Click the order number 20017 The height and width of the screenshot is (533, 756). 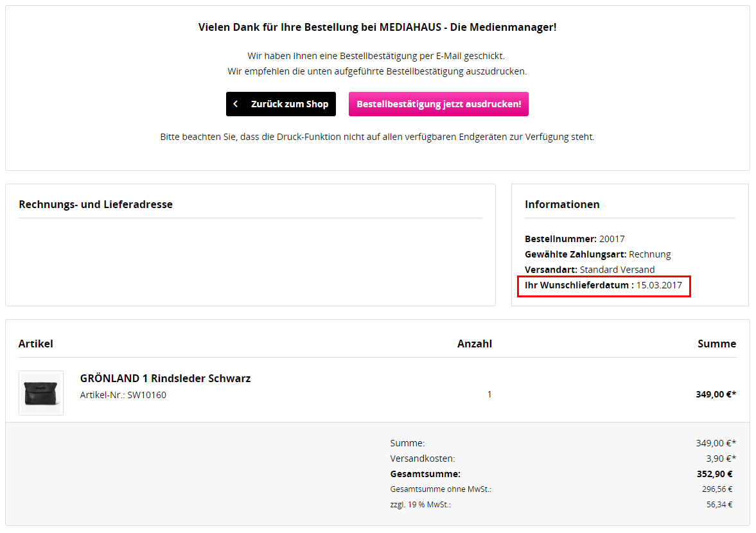612,238
